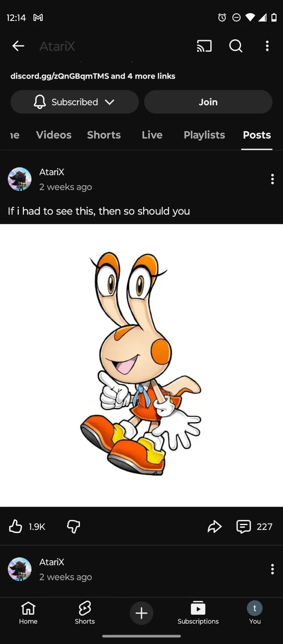This screenshot has height=644, width=283.
Task: Tap the create plus button
Action: tap(141, 613)
